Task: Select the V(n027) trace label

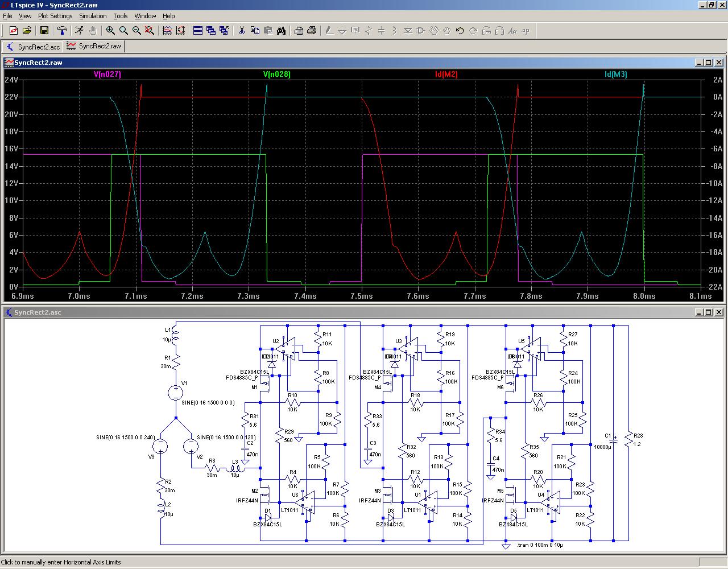Action: (107, 75)
